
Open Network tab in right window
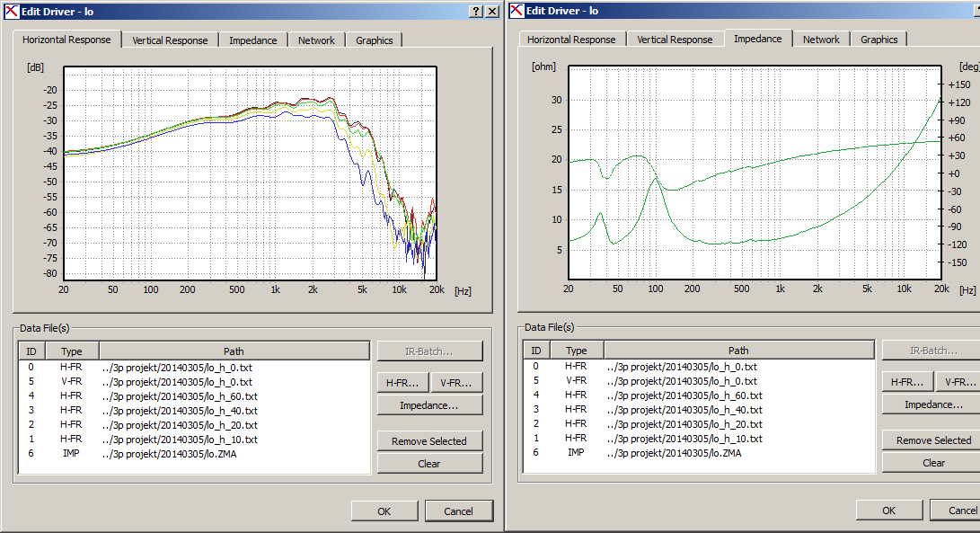(821, 40)
